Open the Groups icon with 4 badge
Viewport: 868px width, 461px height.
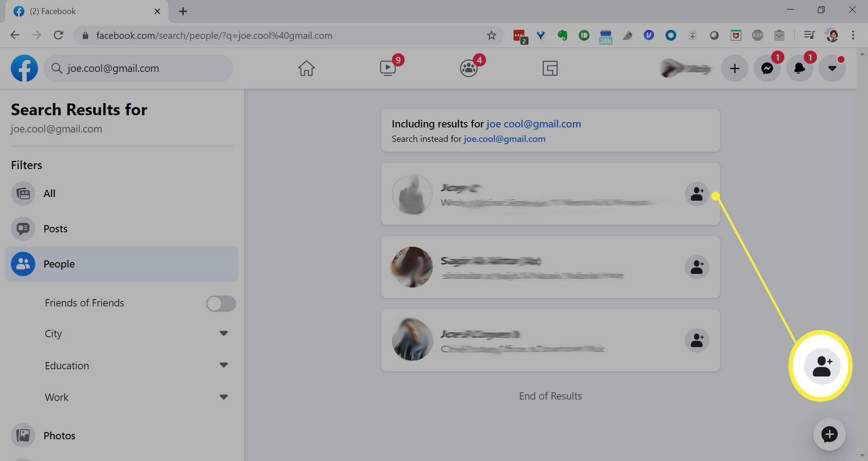click(x=469, y=68)
